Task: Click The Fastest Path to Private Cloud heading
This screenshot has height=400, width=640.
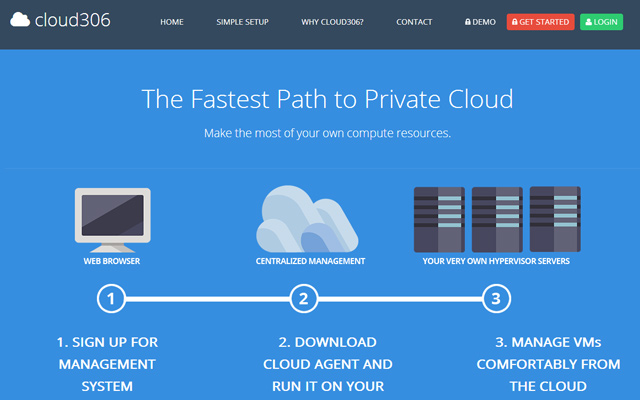Action: (x=327, y=99)
